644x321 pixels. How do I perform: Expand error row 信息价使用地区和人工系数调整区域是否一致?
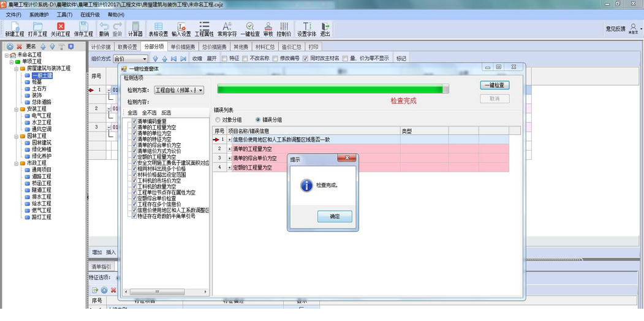(x=230, y=140)
